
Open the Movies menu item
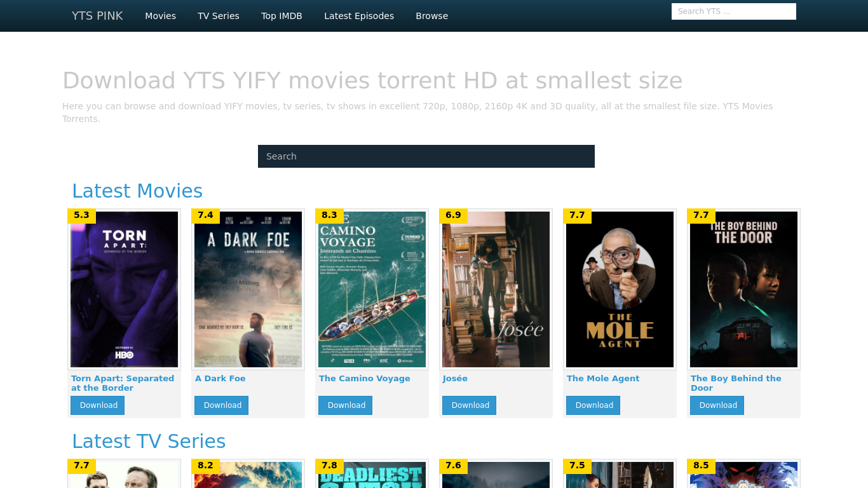point(160,16)
